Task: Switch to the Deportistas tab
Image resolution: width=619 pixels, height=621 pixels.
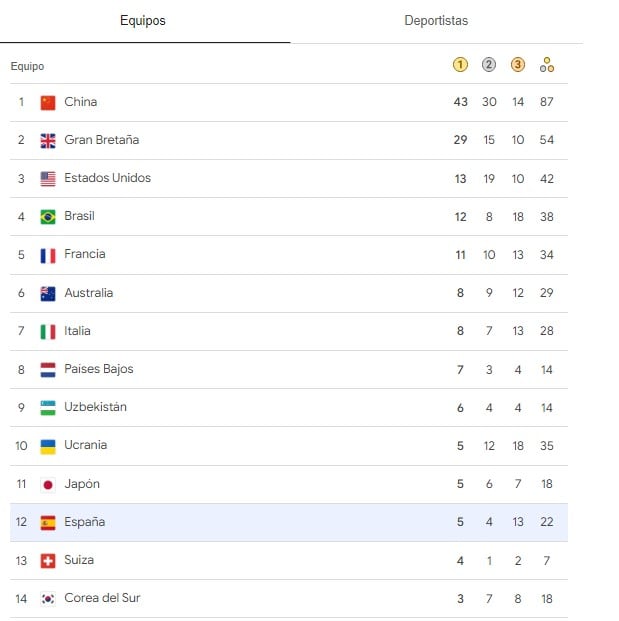Action: [x=435, y=21]
